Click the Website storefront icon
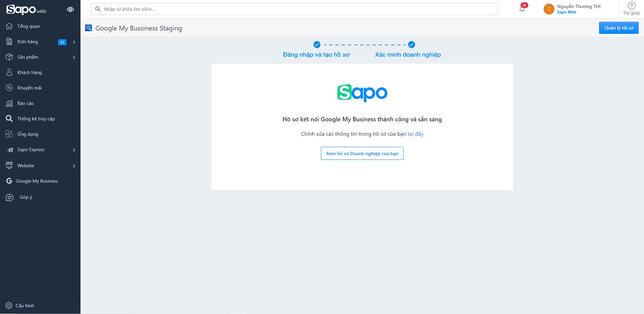The width and height of the screenshot is (644, 314). (x=9, y=165)
